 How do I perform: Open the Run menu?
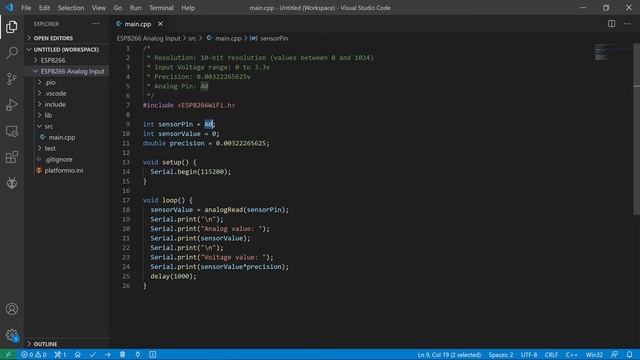(x=136, y=8)
